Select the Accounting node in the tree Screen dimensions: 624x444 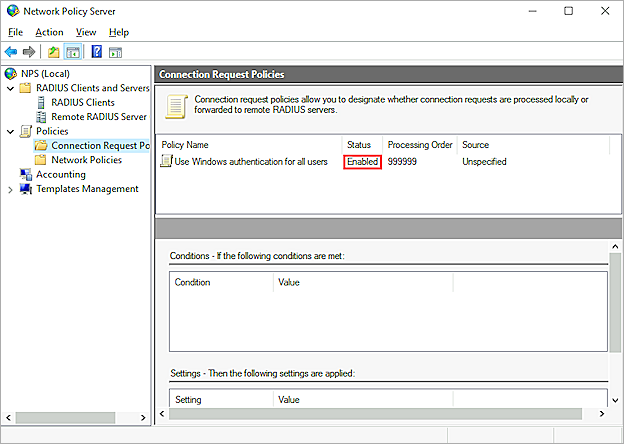click(60, 174)
